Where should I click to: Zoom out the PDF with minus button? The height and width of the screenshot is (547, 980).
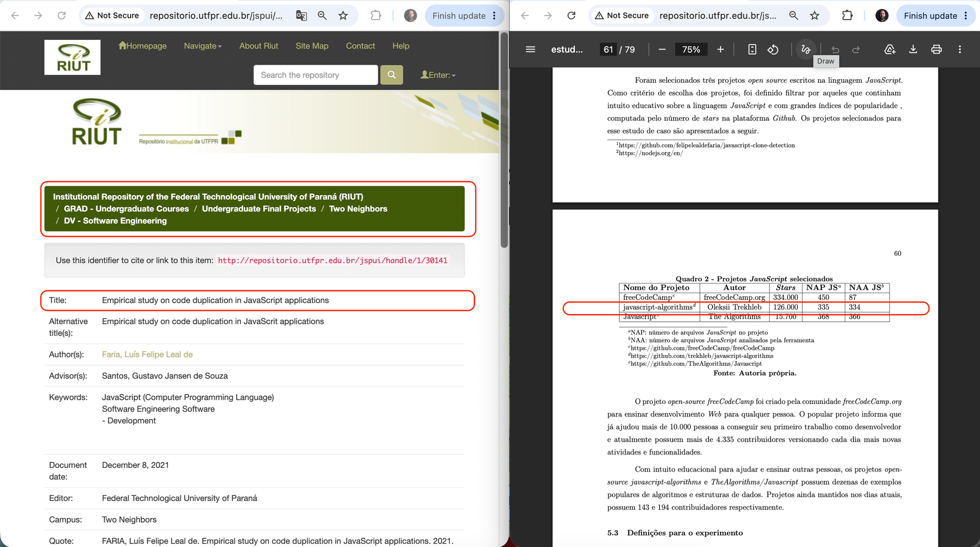pyautogui.click(x=662, y=50)
